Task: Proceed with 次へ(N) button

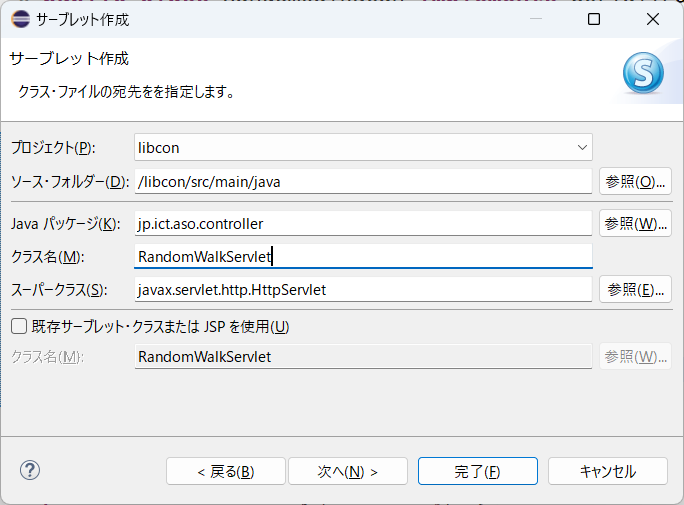Action: [x=348, y=471]
